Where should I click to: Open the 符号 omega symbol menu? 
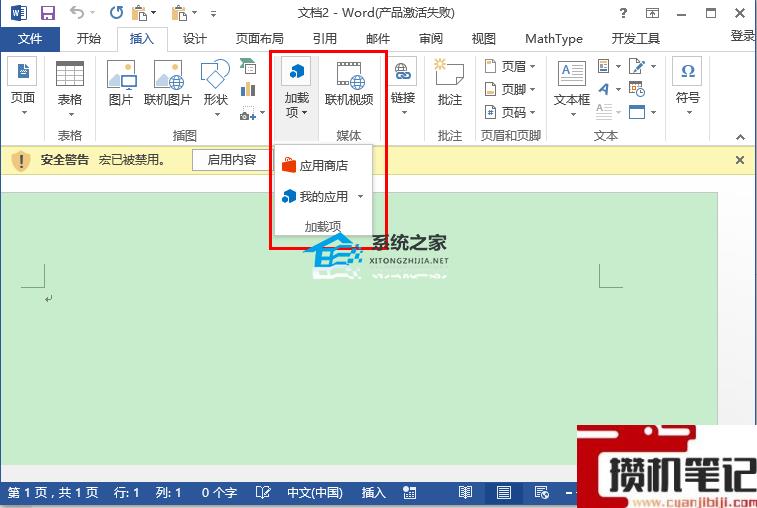[x=687, y=87]
